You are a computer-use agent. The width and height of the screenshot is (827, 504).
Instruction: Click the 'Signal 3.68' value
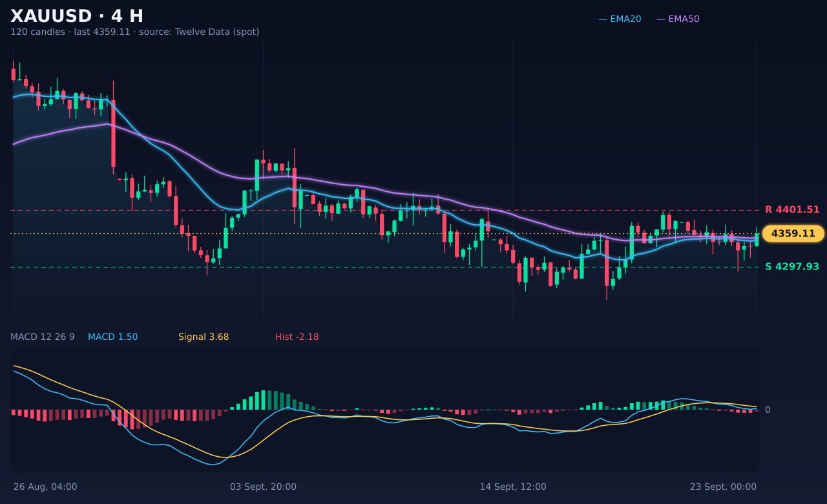[x=204, y=337]
